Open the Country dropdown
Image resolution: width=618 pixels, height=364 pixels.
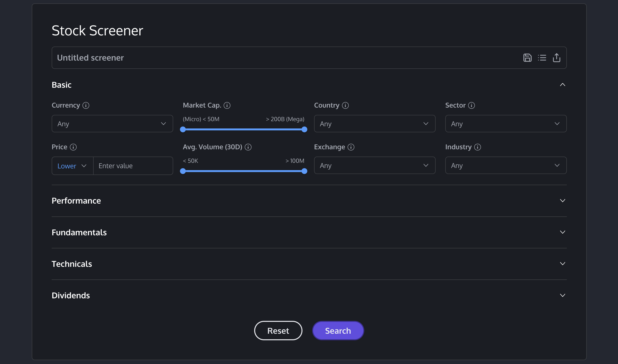374,124
